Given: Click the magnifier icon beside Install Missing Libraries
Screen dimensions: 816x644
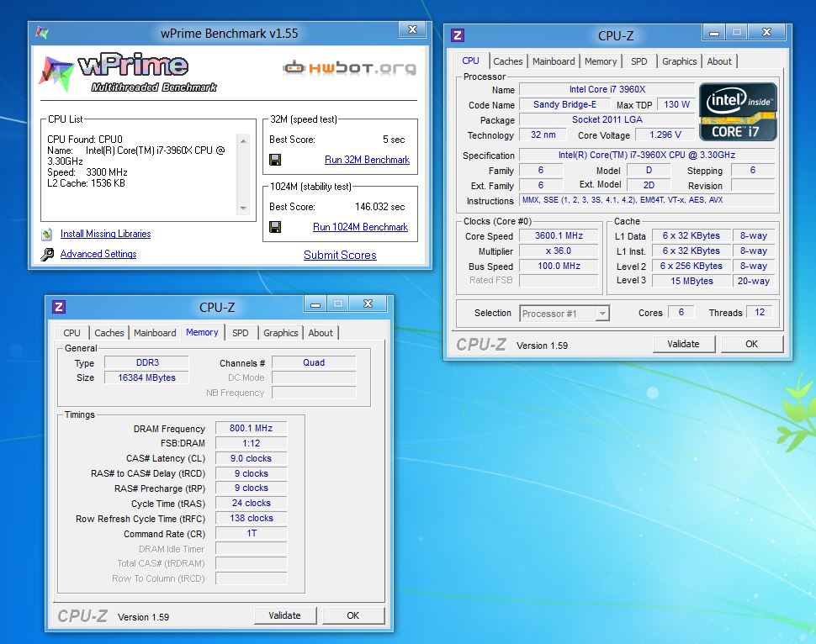Looking at the screenshot, I should [x=47, y=235].
